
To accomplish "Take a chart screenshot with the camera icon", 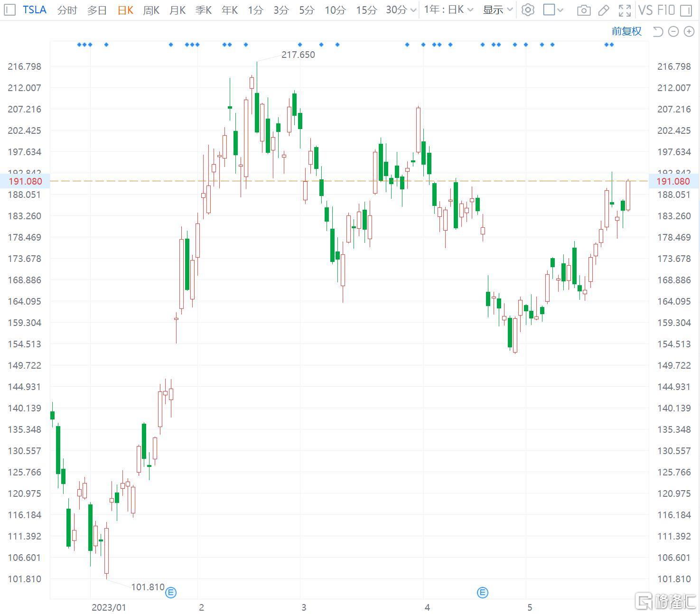I will [x=584, y=9].
